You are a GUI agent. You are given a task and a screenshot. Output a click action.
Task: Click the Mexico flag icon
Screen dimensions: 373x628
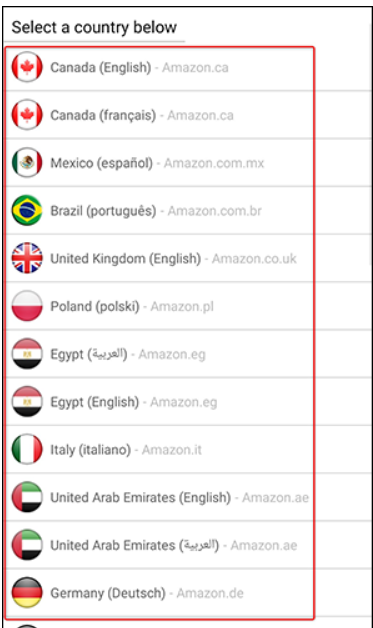(x=27, y=163)
